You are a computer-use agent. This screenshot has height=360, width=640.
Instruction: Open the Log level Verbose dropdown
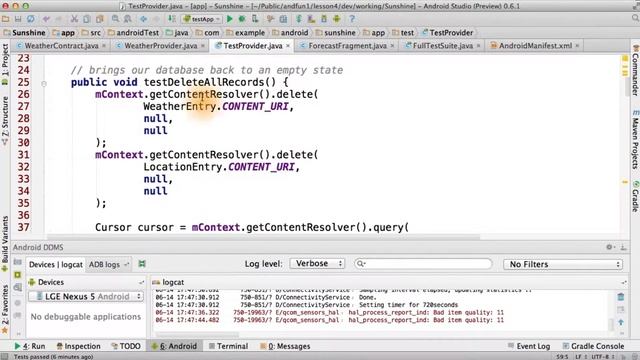[317, 264]
